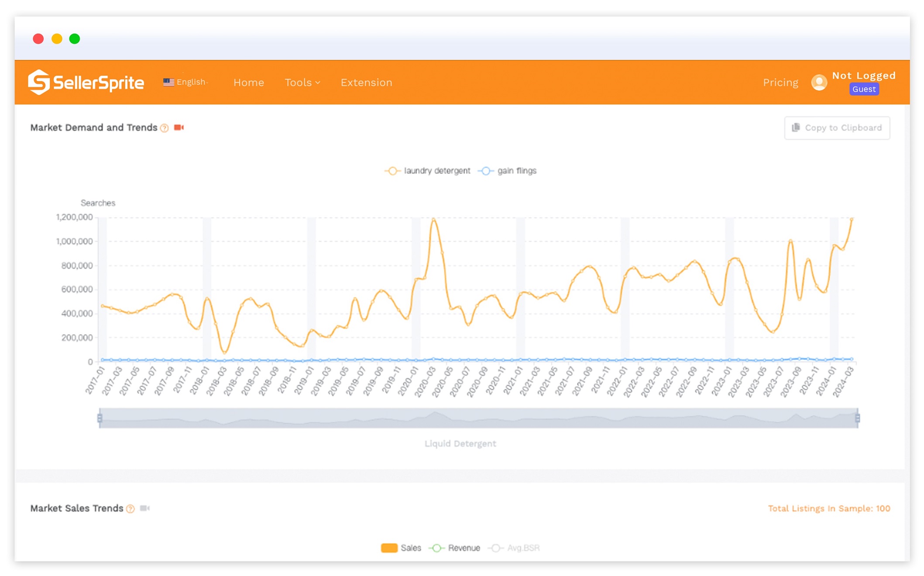Click the guest user avatar icon
Screen dimensions: 924x576
point(819,82)
